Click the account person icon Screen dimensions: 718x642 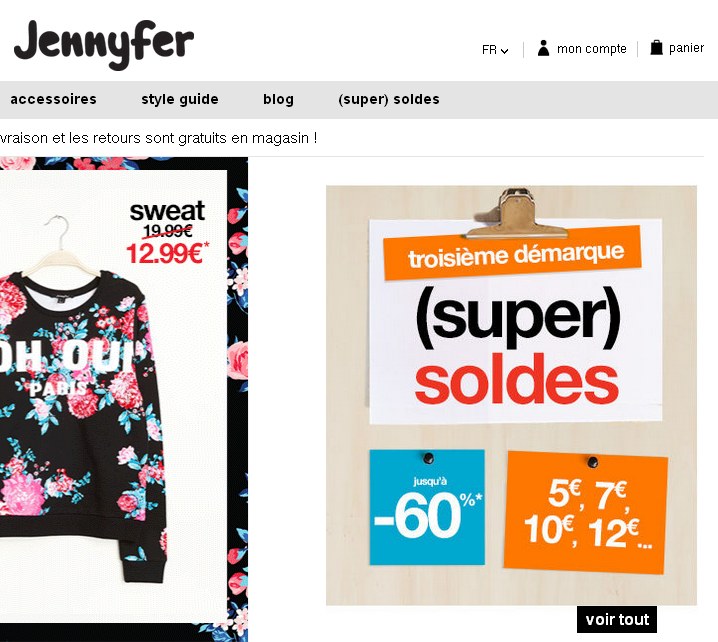[x=543, y=48]
